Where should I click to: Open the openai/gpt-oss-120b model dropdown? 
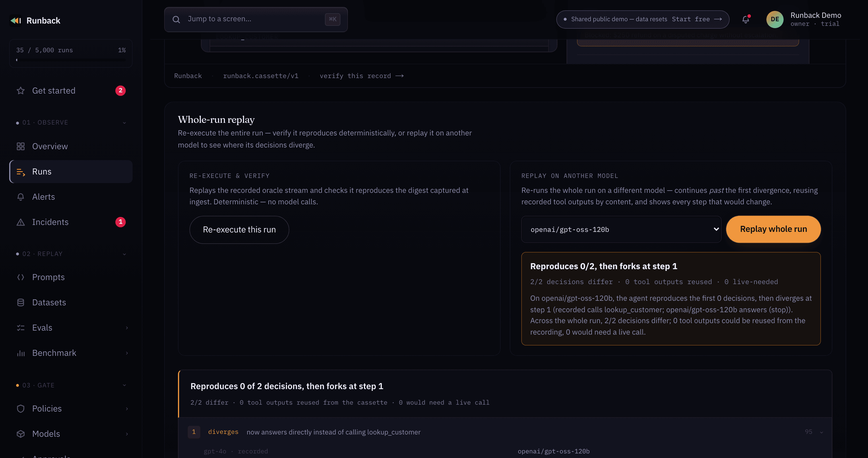621,229
